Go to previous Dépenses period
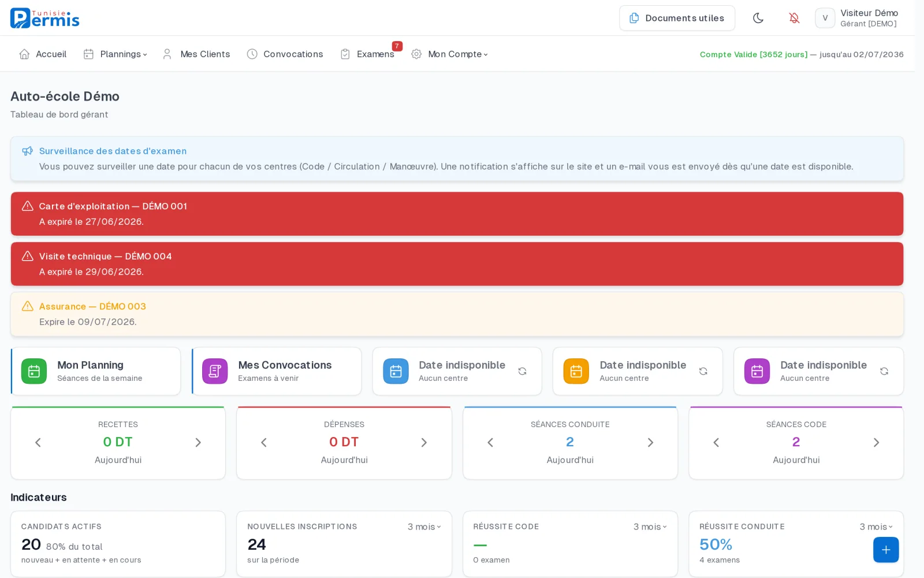This screenshot has height=578, width=924. [264, 442]
